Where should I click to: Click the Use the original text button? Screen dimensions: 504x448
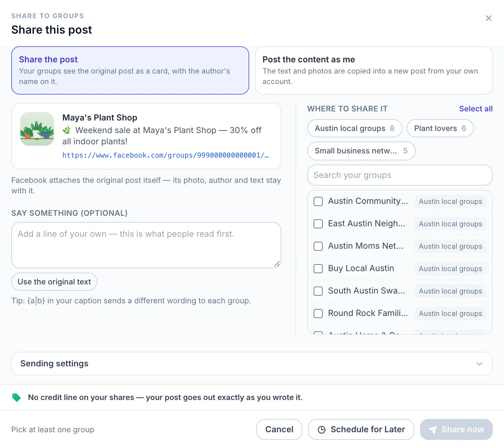pos(54,282)
